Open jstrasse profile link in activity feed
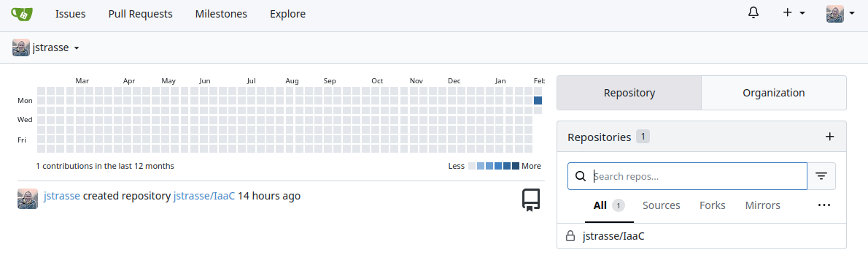 coord(62,196)
